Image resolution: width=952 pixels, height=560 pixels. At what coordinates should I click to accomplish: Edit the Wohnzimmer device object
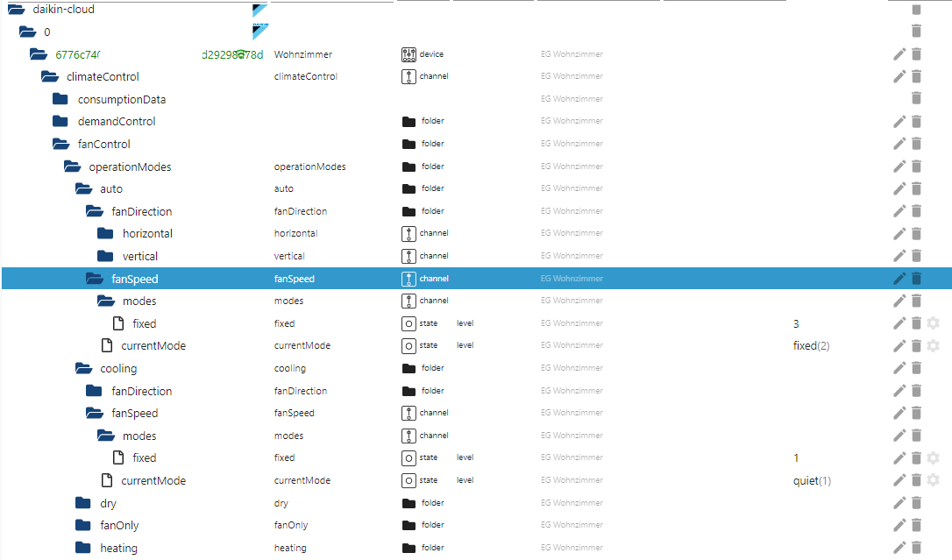coord(899,54)
